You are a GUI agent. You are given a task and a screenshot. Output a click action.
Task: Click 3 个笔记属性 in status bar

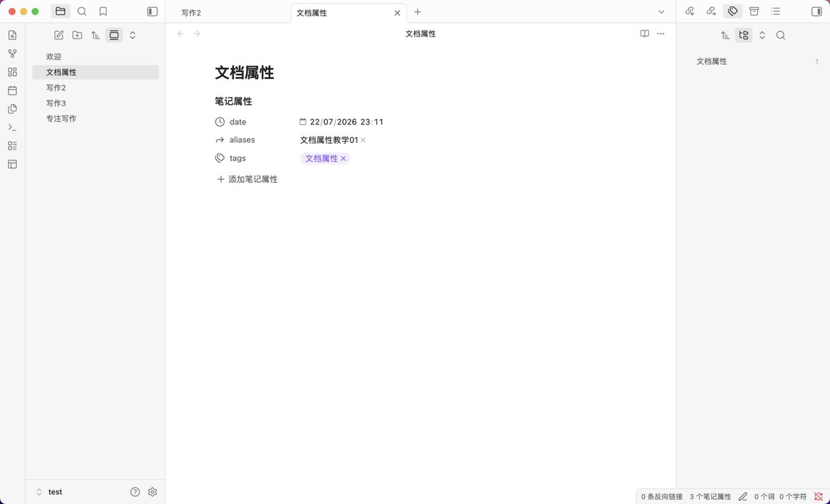[x=710, y=496]
